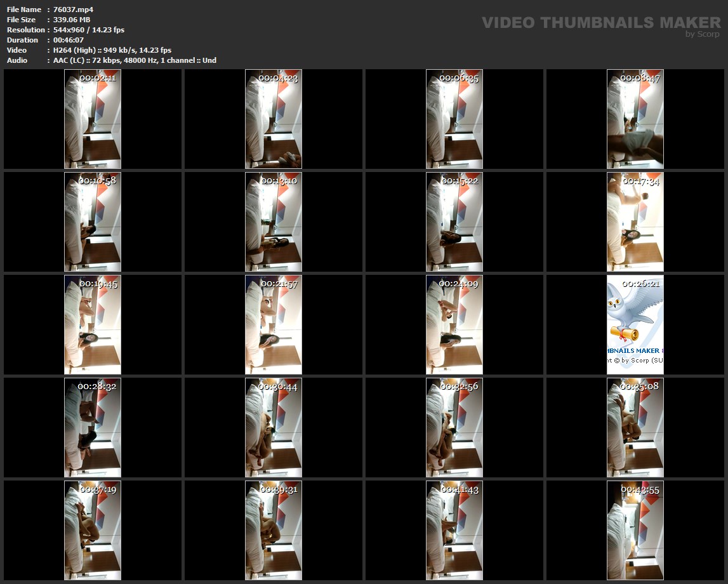Click the VIDEO THUMBNAILS MAKER watermark title

600,23
